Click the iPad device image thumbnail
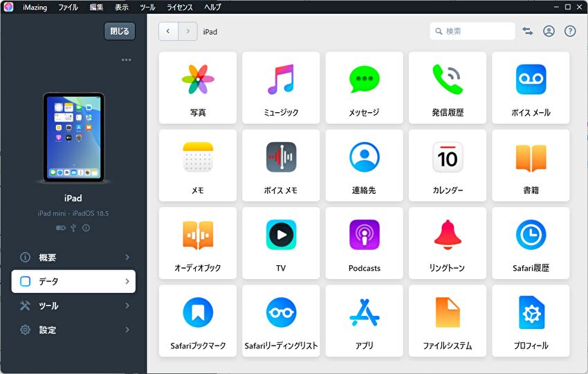 pyautogui.click(x=73, y=137)
